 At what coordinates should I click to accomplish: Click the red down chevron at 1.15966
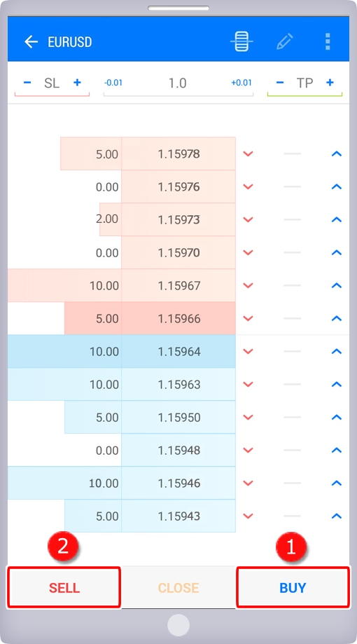tap(248, 318)
